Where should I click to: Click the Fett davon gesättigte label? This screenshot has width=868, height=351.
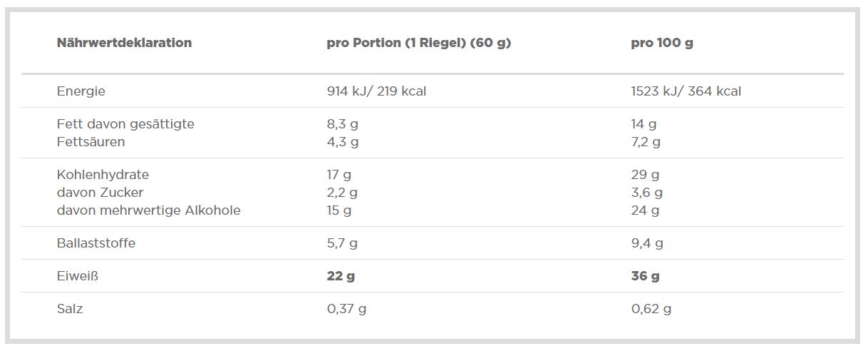pos(125,124)
